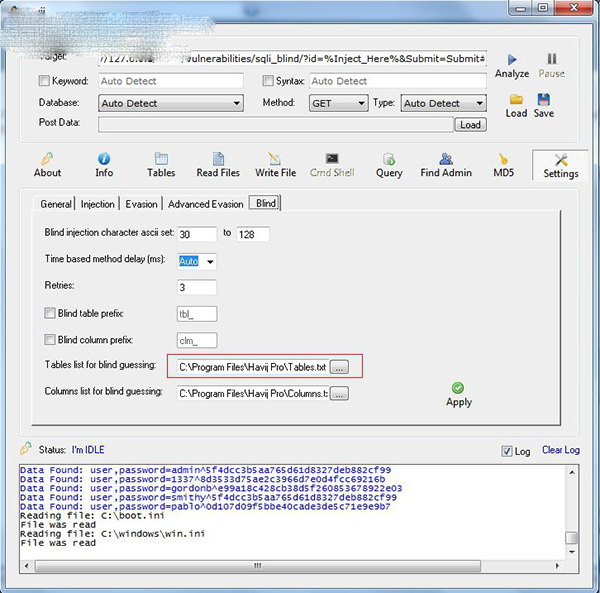Open the Tables section
The height and width of the screenshot is (593, 600).
[x=161, y=165]
